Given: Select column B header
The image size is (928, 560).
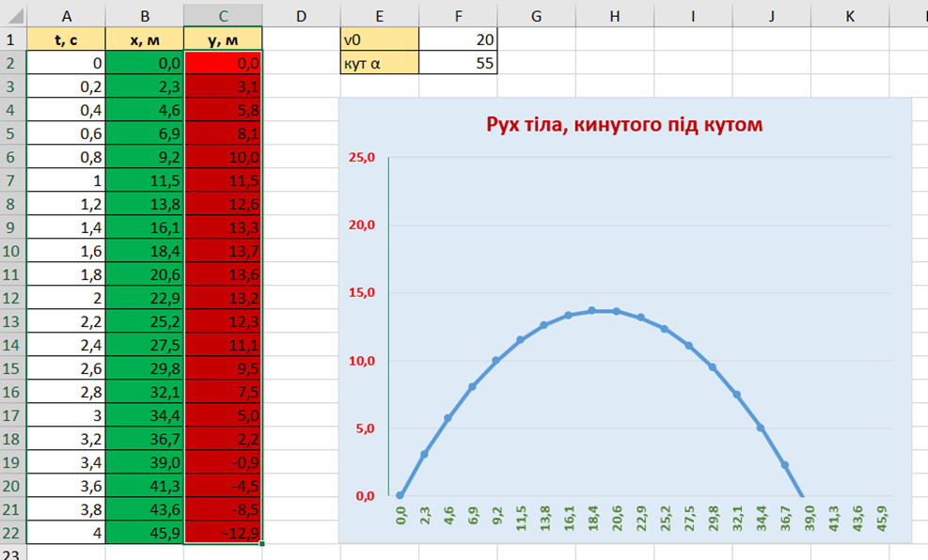Looking at the screenshot, I should click(x=145, y=15).
